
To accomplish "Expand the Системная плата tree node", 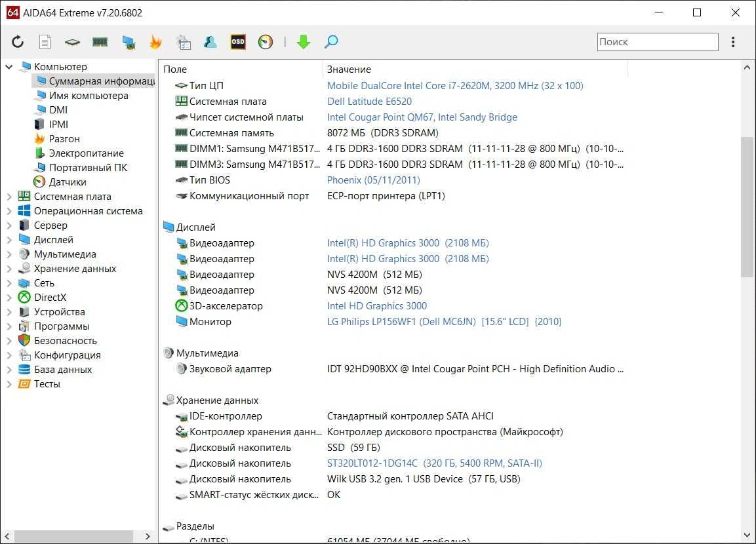I will [x=9, y=197].
